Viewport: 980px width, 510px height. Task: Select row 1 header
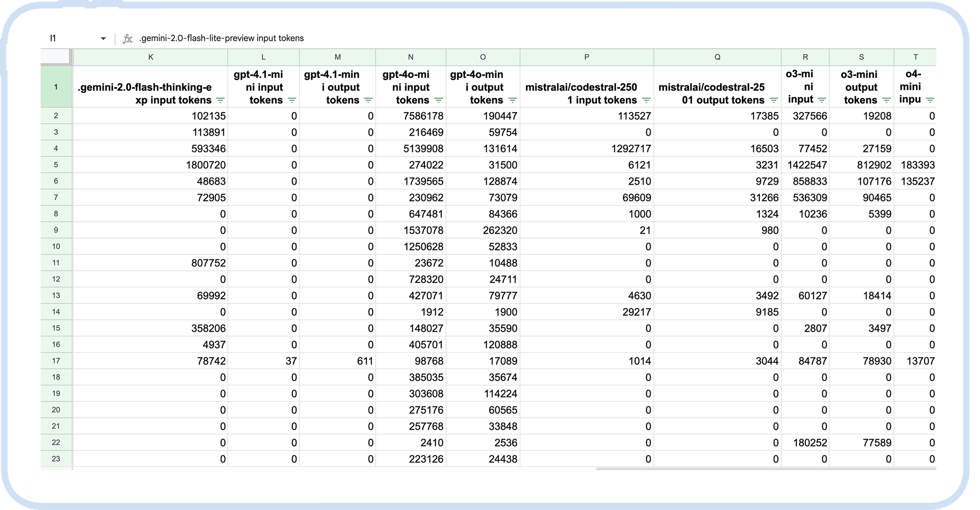pos(56,87)
